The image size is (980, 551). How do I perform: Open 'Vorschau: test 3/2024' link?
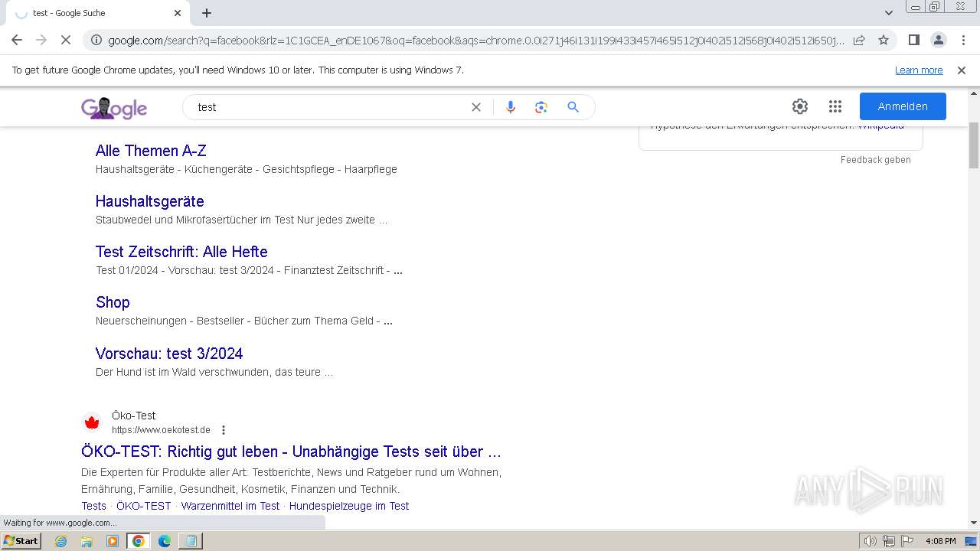click(x=169, y=354)
